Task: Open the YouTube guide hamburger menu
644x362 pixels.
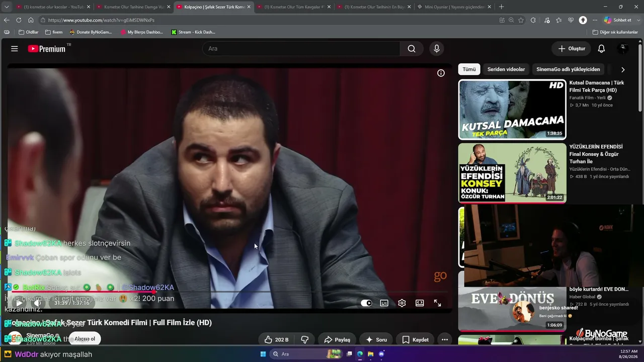Action: point(15,49)
